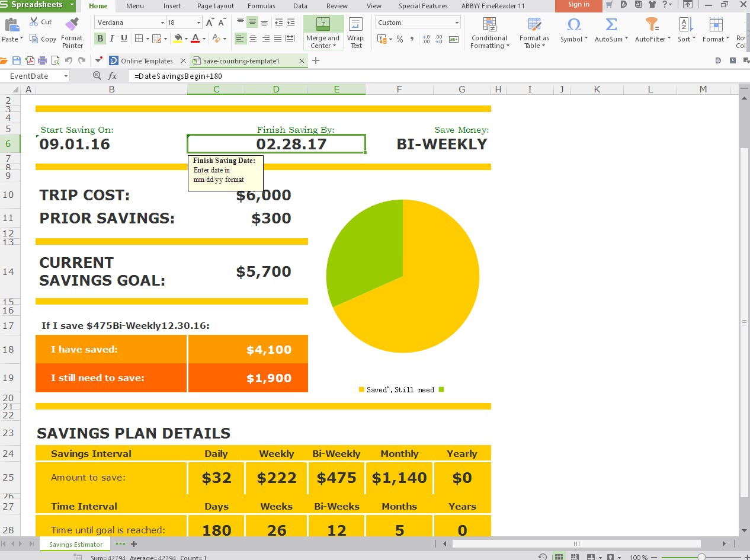Select the Savings Estimator sheet tab
The image size is (750, 560).
point(75,544)
